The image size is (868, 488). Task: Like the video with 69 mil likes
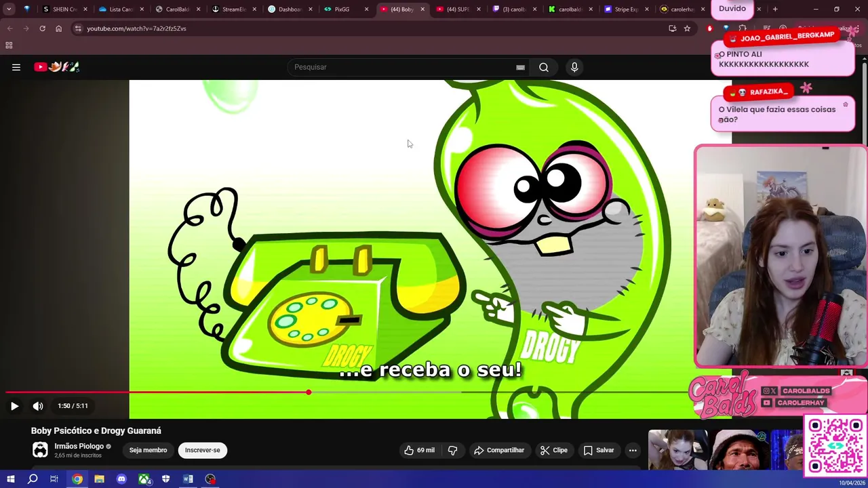(x=419, y=450)
